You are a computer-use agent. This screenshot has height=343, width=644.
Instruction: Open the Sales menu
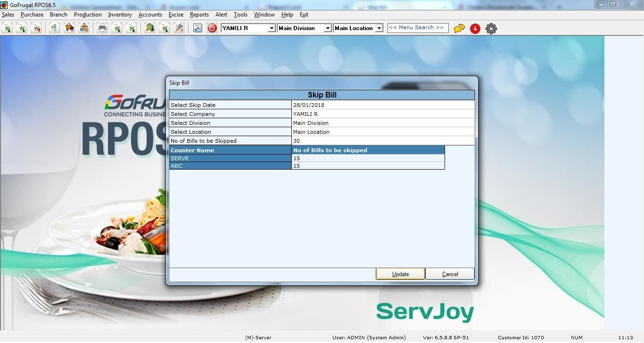(8, 15)
